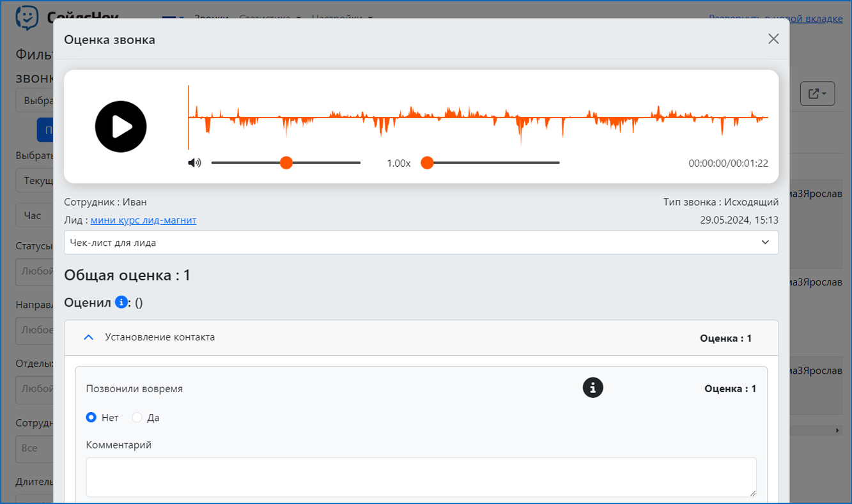
Task: Close the Оценка звонка dialog
Action: (x=773, y=39)
